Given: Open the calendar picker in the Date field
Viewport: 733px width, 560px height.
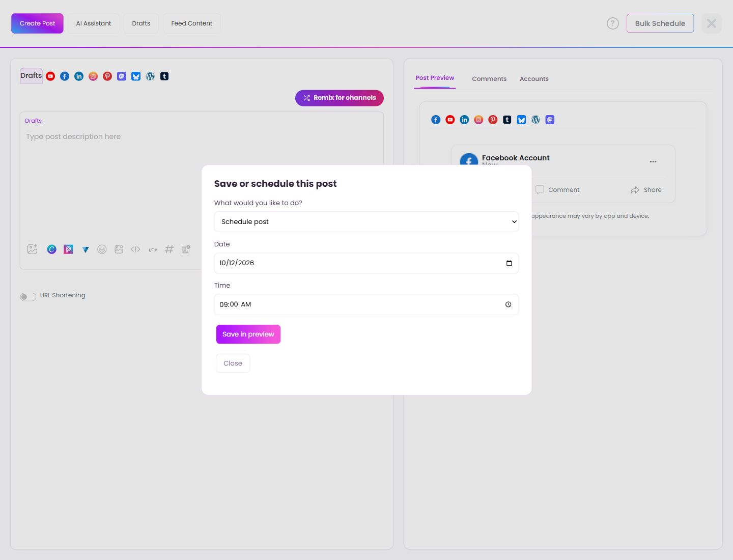Looking at the screenshot, I should 509,263.
